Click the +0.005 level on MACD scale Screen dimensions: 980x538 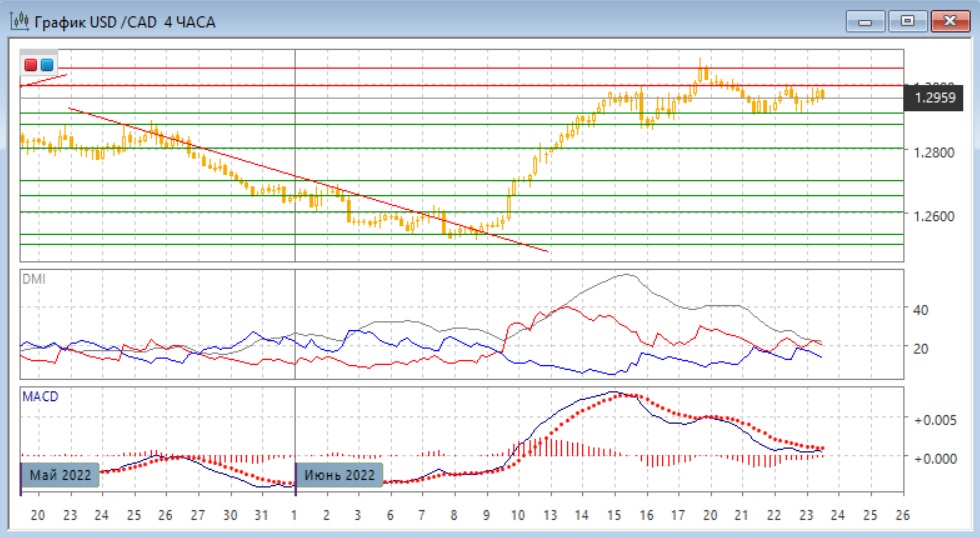934,420
